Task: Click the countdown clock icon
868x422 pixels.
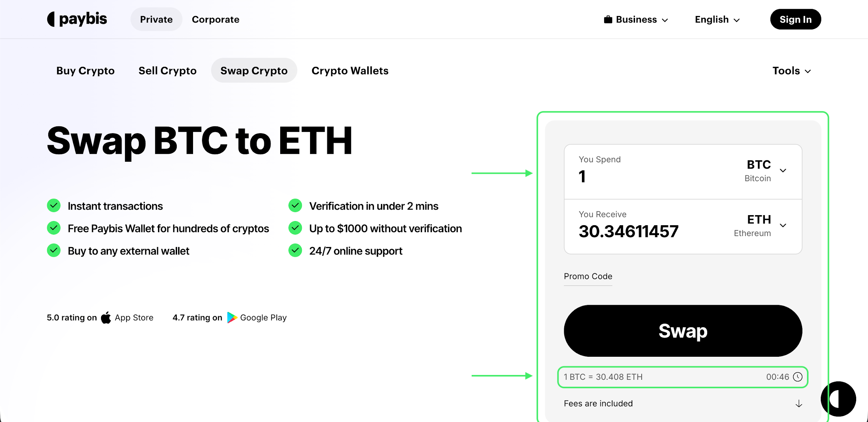Action: pos(798,377)
